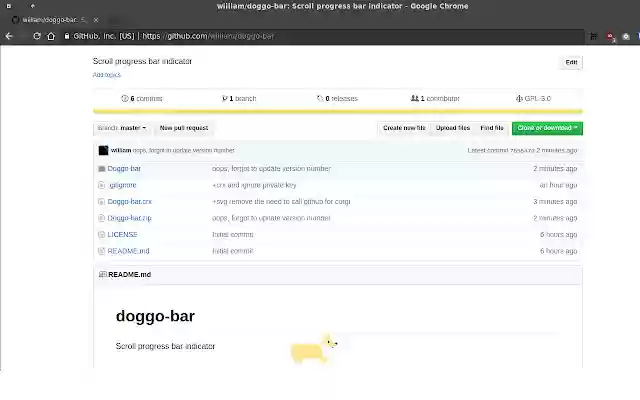Screen dimensions: 640x400
Task: Click the people icon beside 1 contributor
Action: click(415, 98)
